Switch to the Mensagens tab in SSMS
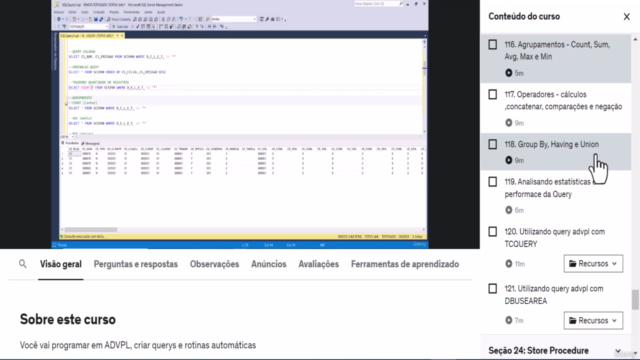The image size is (640, 360). tap(91, 143)
